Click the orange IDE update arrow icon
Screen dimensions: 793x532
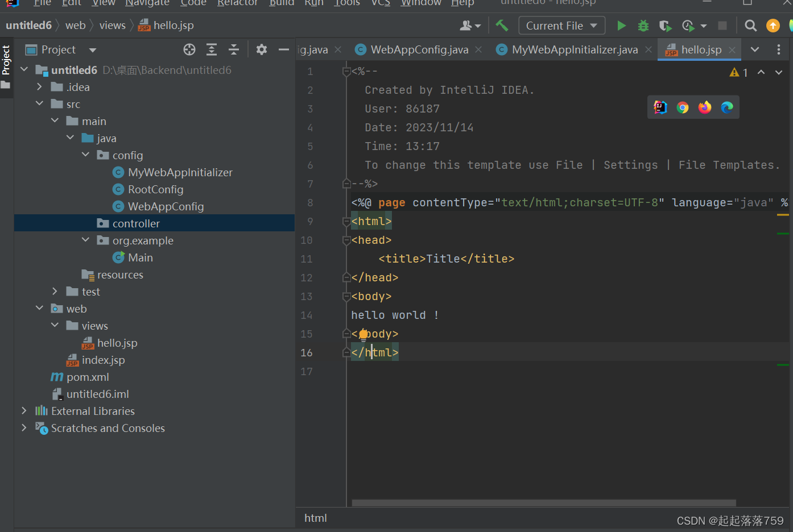click(773, 26)
